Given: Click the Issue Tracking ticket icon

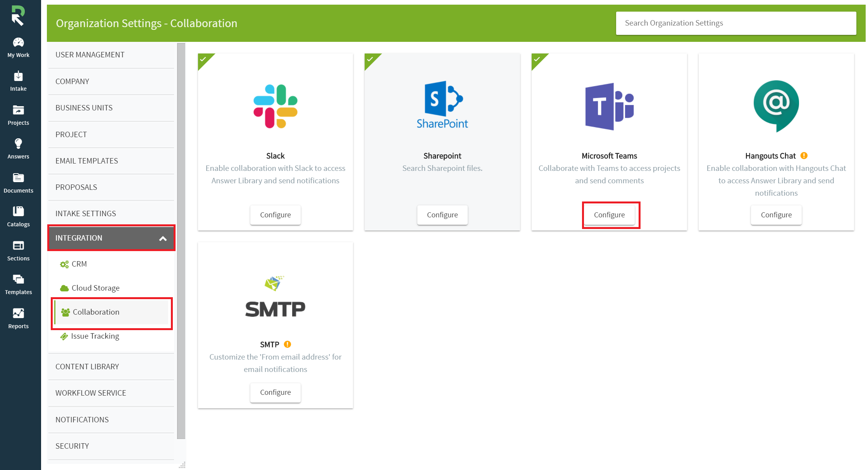Looking at the screenshot, I should [64, 336].
